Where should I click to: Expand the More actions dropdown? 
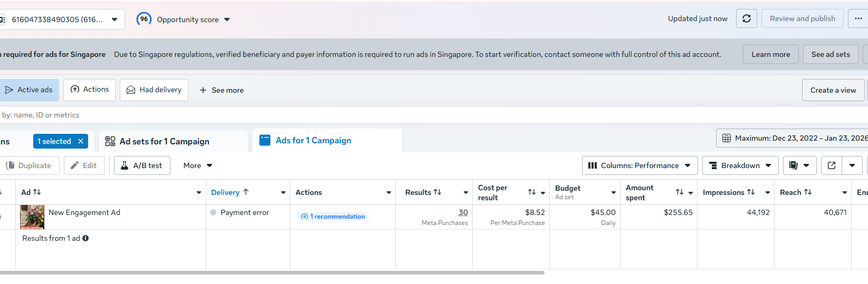point(198,165)
